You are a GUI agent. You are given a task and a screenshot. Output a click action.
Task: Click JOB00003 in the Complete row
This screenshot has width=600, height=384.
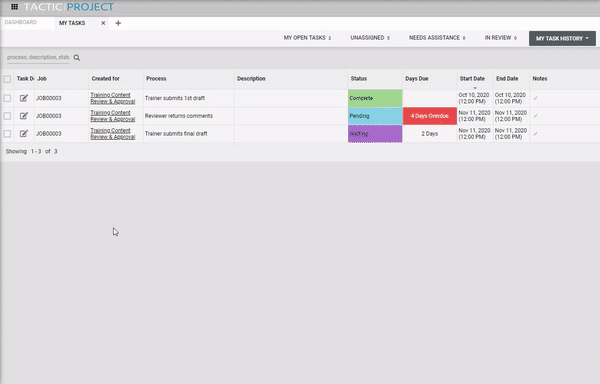(x=49, y=98)
